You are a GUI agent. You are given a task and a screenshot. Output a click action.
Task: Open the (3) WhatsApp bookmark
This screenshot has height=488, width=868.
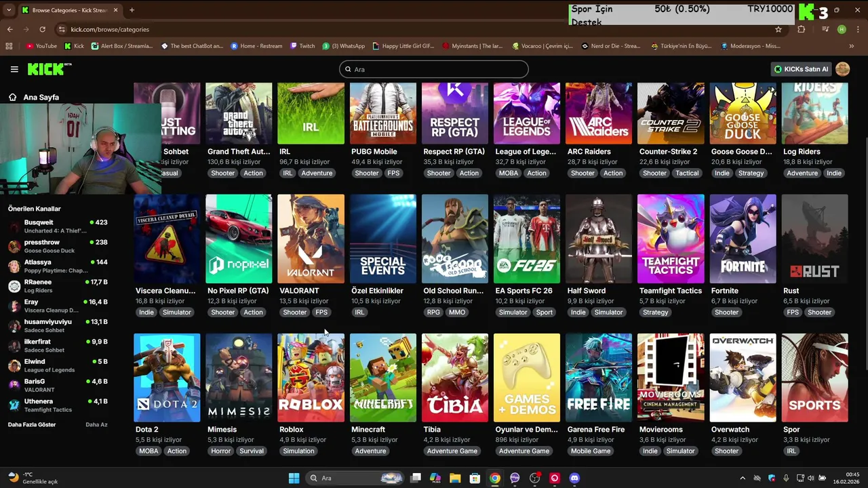coord(344,46)
